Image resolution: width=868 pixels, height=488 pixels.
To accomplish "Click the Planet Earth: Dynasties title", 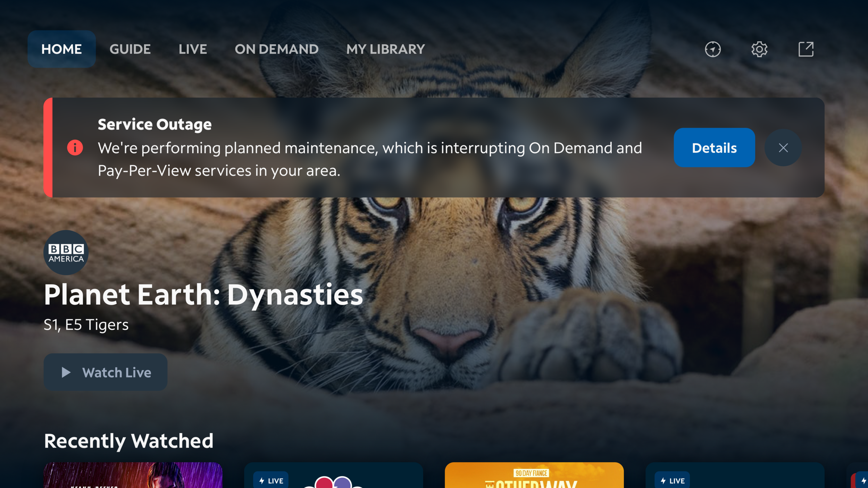I will click(x=203, y=295).
